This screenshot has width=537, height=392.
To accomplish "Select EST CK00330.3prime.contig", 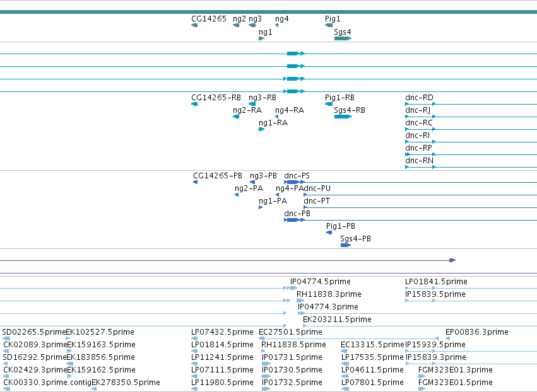I will [x=47, y=383].
